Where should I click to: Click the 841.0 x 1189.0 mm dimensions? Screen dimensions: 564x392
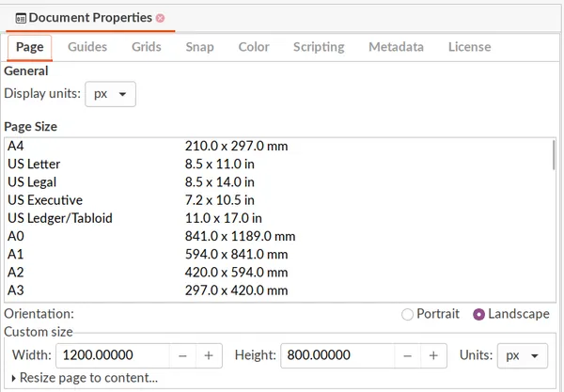(240, 236)
